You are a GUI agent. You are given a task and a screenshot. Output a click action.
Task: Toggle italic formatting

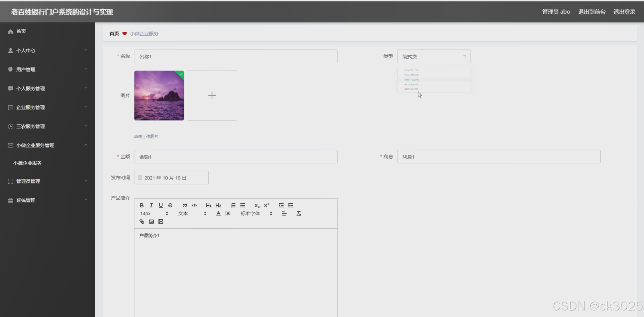coord(151,205)
